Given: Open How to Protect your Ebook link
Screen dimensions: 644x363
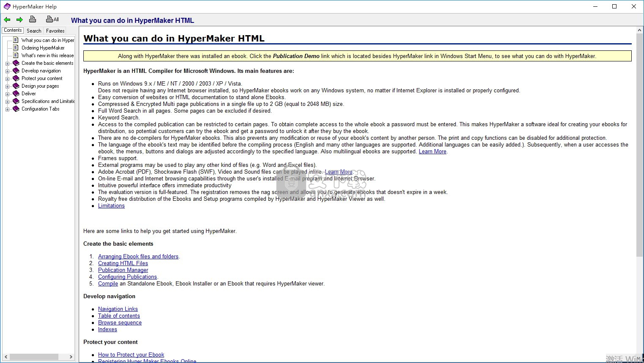Looking at the screenshot, I should (x=131, y=355).
